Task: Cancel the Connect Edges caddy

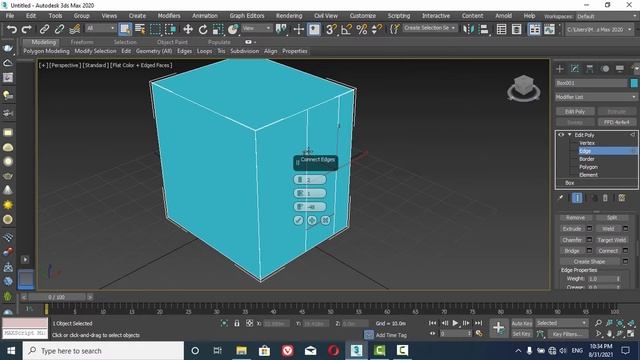Action: pos(325,220)
